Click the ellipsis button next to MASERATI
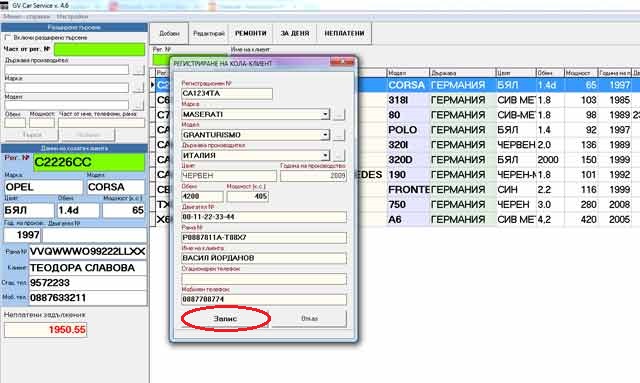Viewport: 640px width, 383px height. tap(339, 114)
